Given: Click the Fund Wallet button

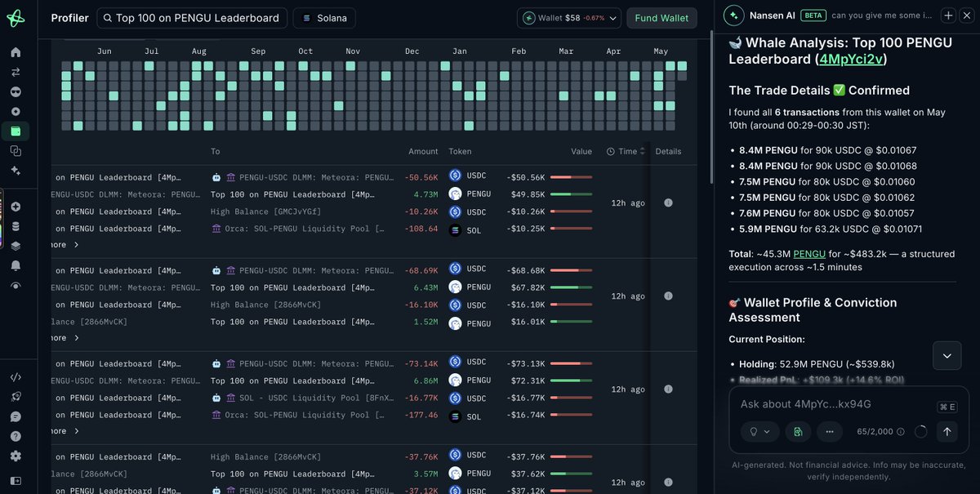Looking at the screenshot, I should pos(662,18).
